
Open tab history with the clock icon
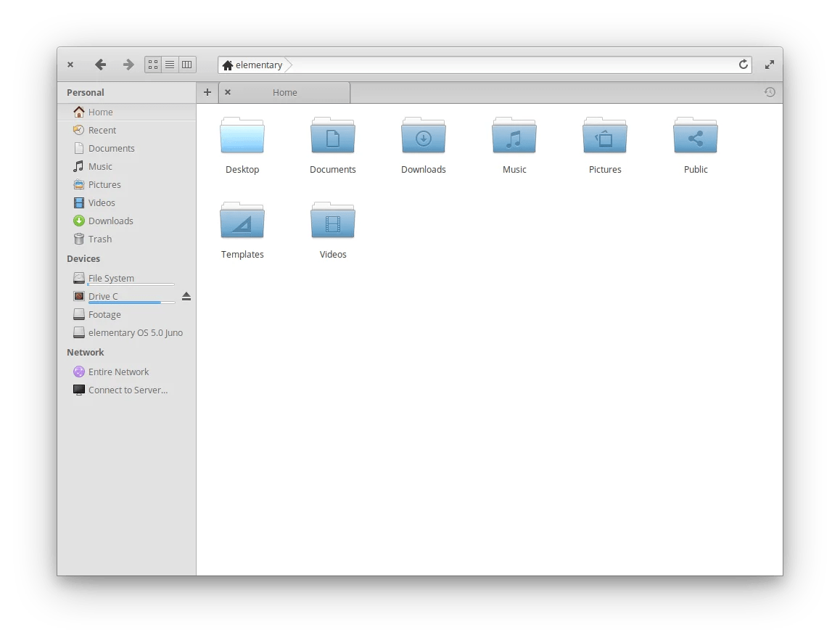[770, 92]
